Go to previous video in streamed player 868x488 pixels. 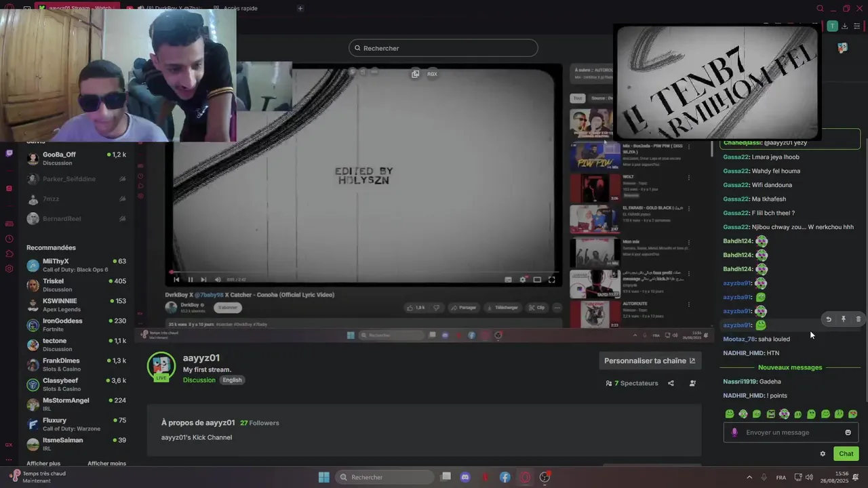click(176, 279)
